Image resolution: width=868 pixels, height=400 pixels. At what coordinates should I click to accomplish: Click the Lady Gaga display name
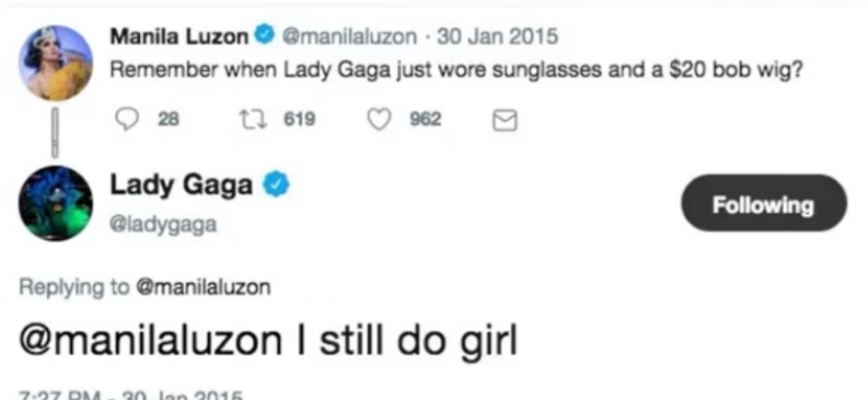tap(181, 186)
